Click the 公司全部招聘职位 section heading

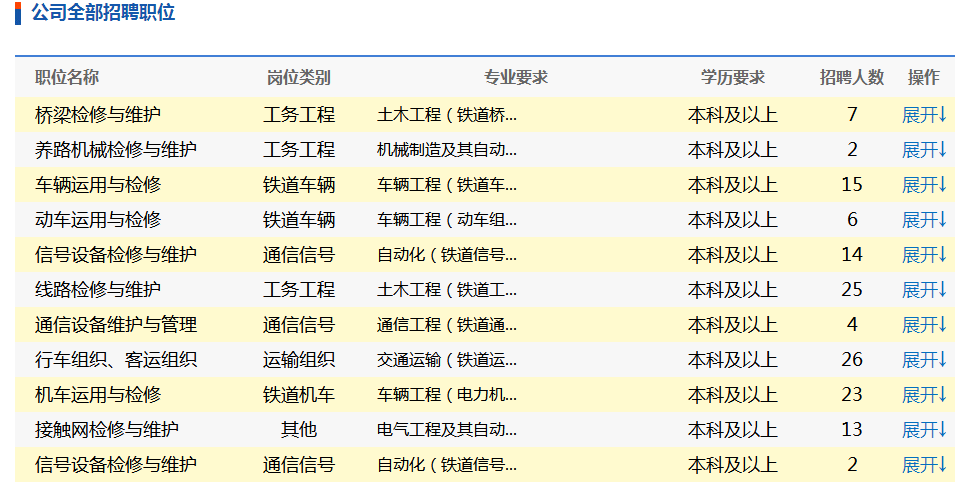click(x=103, y=13)
